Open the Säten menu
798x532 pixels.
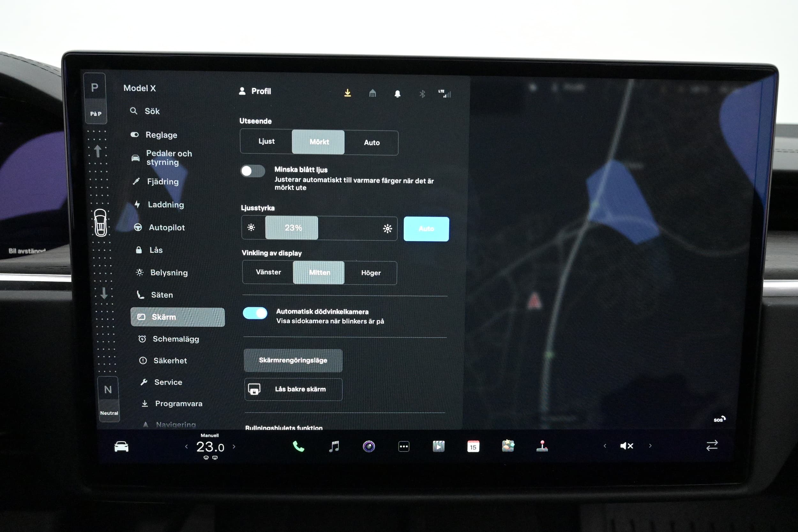pyautogui.click(x=155, y=295)
